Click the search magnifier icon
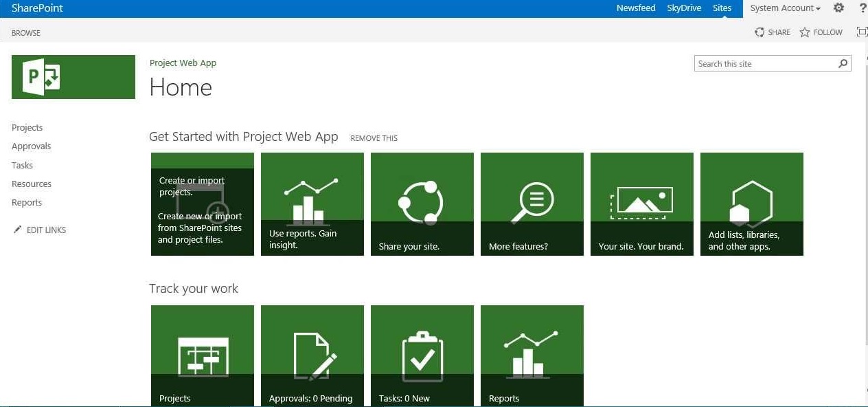 click(843, 64)
